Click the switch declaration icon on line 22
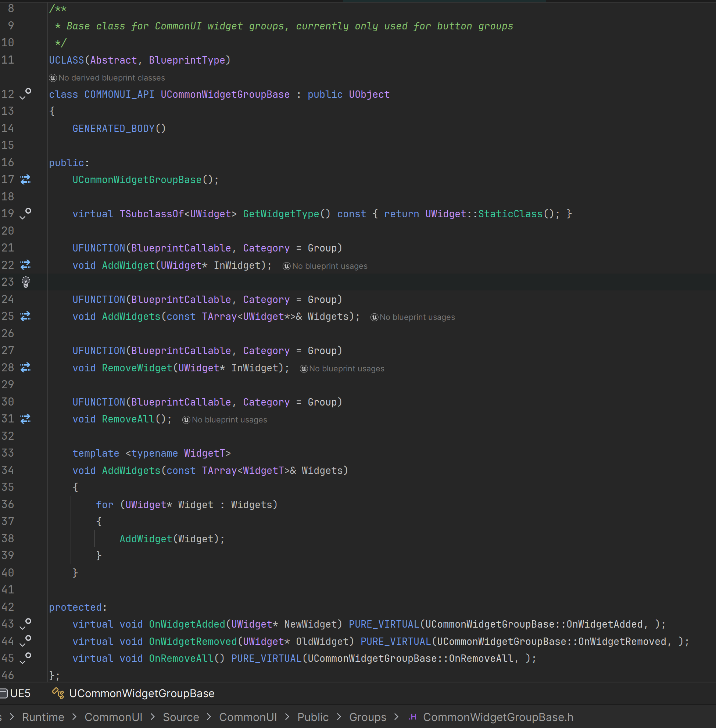This screenshot has height=728, width=716. pos(26,265)
